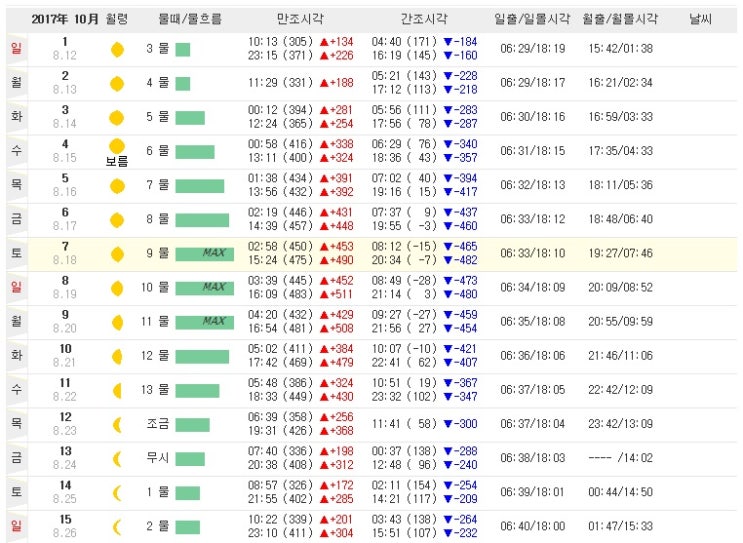The height and width of the screenshot is (543, 743).
Task: Click the red up arrow beside +188
Action: pyautogui.click(x=324, y=83)
